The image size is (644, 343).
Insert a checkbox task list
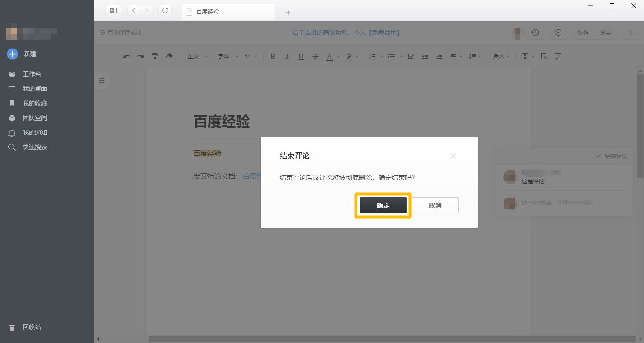(411, 57)
